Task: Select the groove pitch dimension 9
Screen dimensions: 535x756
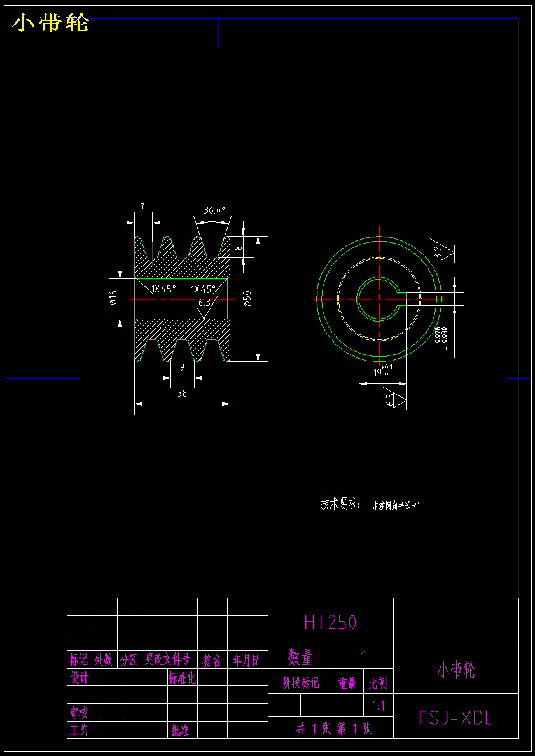Action: (182, 367)
